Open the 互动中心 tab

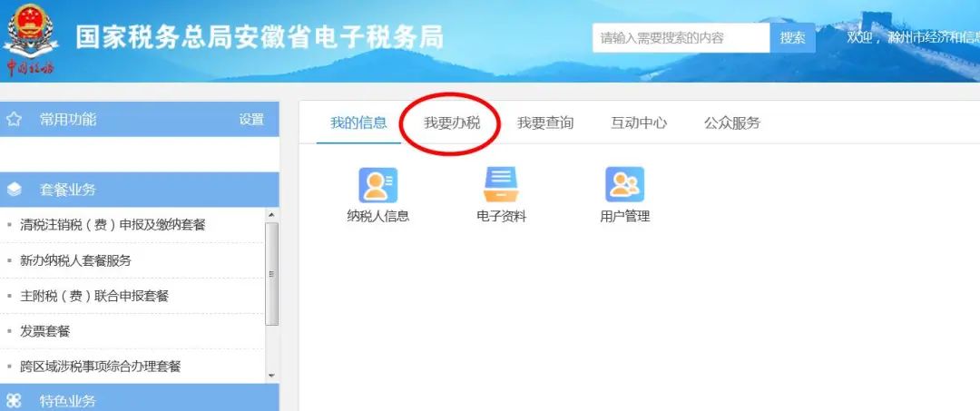point(639,123)
